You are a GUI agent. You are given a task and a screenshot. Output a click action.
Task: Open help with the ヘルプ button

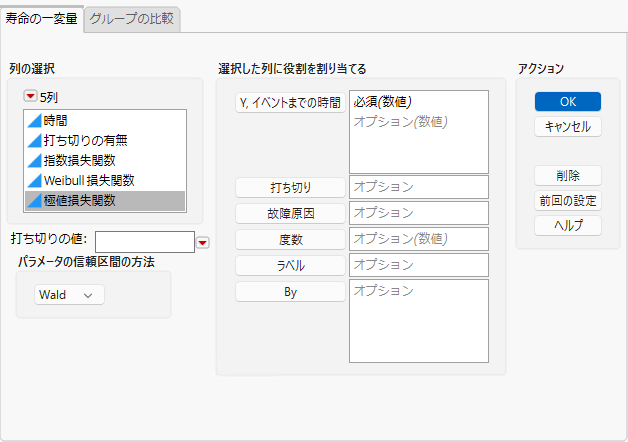[x=568, y=226]
